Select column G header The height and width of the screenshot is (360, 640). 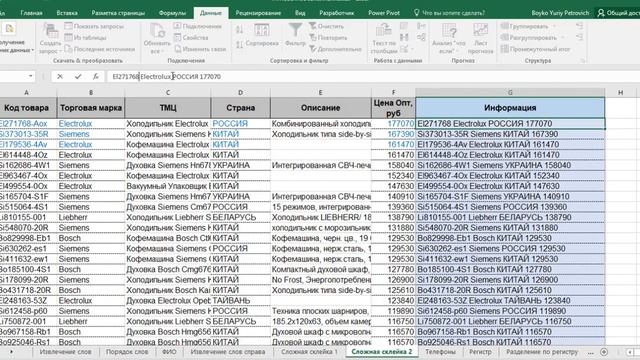point(510,93)
